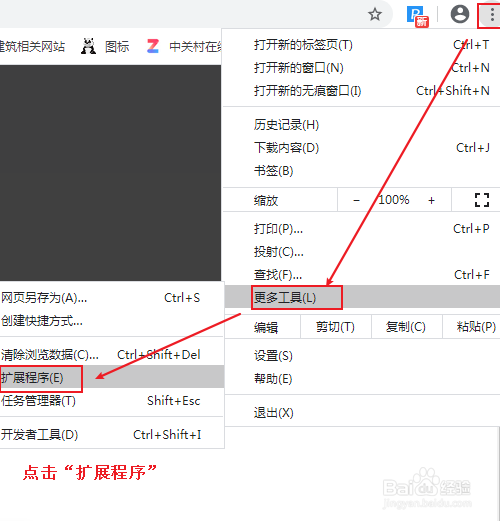The image size is (500, 521).
Task: Decrease zoom with the minus button
Action: (x=356, y=200)
